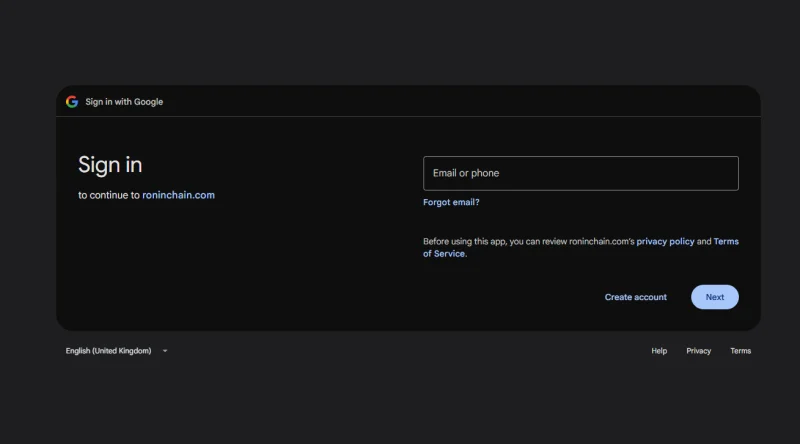Click the Google logo icon
Screen dimensions: 800x444
pos(72,102)
